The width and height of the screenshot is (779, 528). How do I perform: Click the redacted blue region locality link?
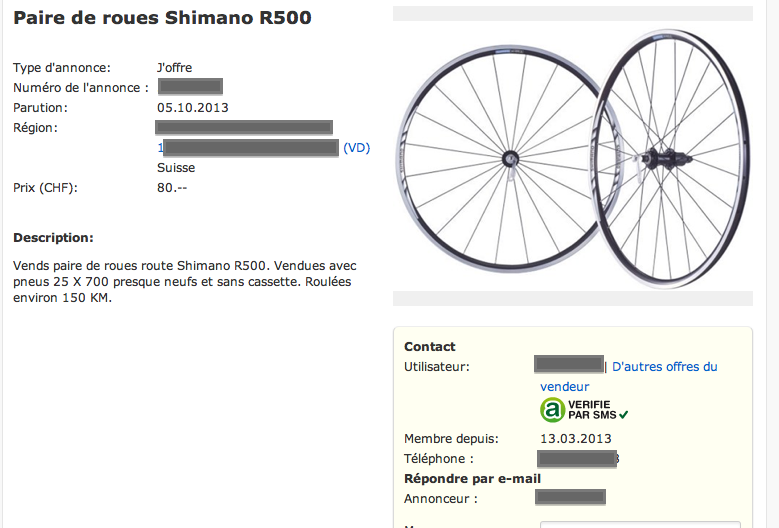coord(250,148)
